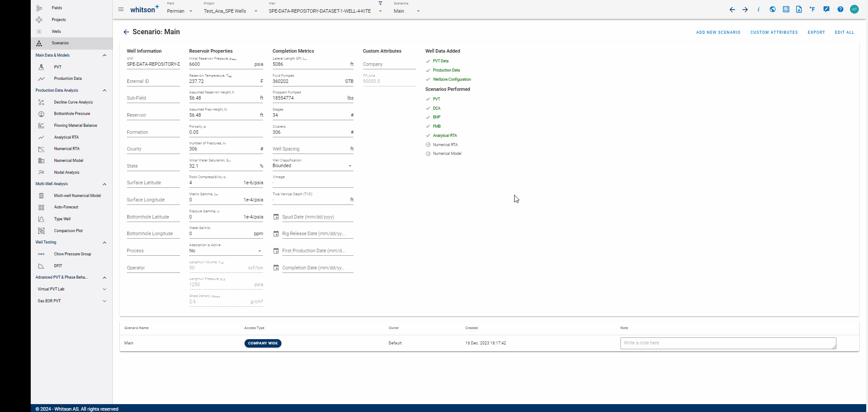Open Multi-well Numerical Model
868x412 pixels.
pos(72,196)
